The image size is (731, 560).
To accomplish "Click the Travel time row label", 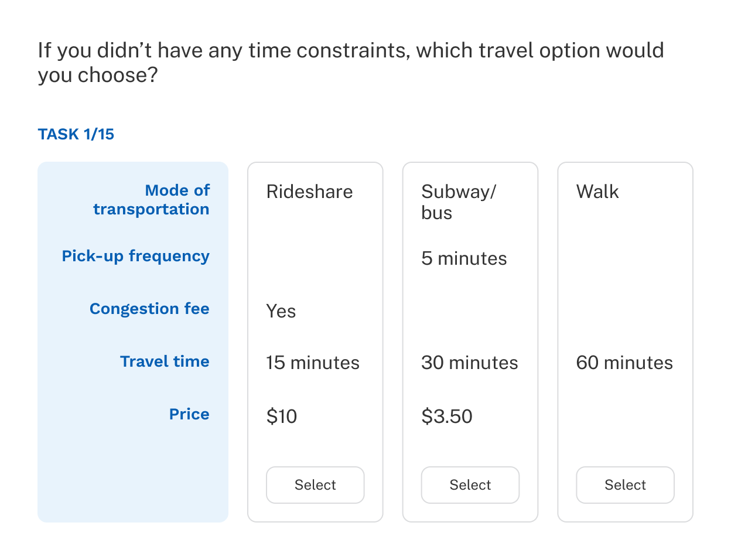I will (165, 361).
